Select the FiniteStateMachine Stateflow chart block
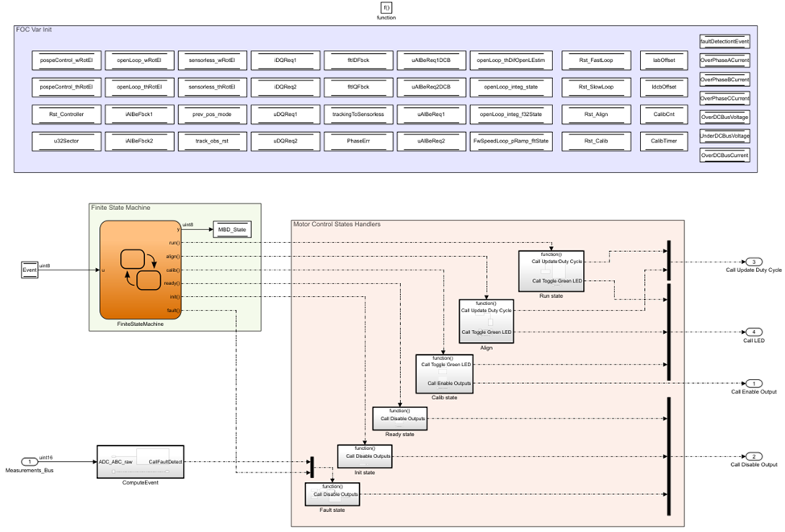785x532 pixels. (x=140, y=270)
